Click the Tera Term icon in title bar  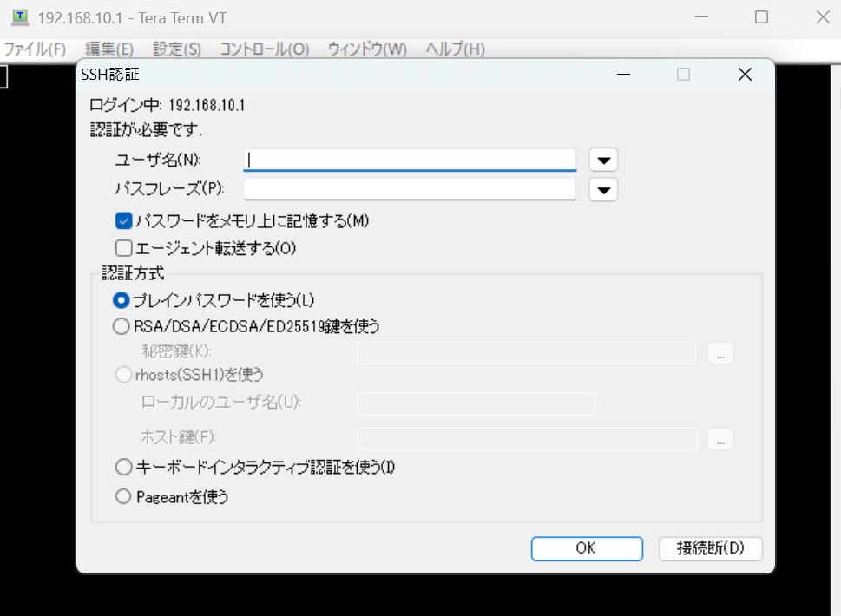20,17
